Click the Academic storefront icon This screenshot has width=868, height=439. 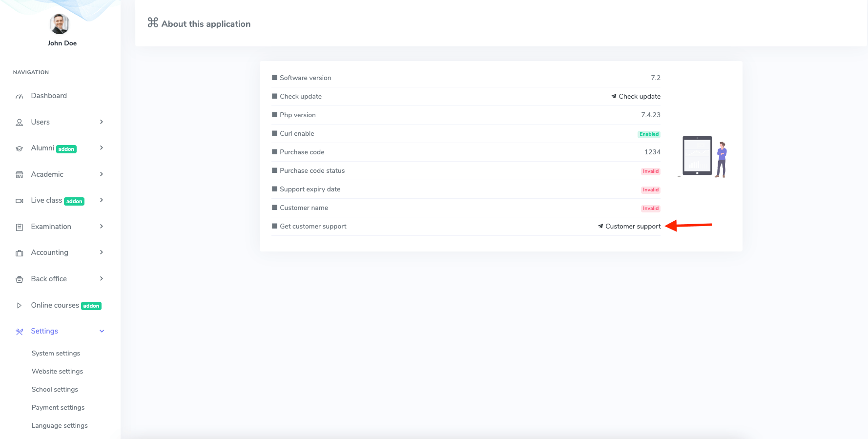(x=20, y=175)
